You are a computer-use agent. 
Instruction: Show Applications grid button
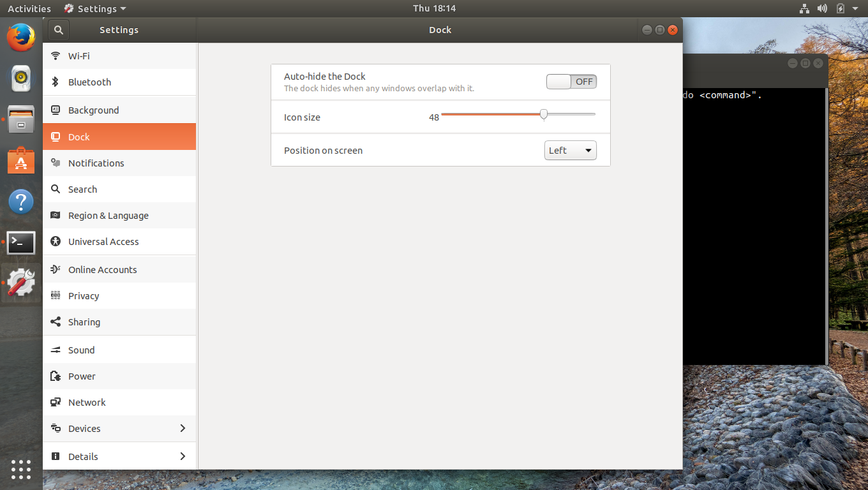coord(21,470)
